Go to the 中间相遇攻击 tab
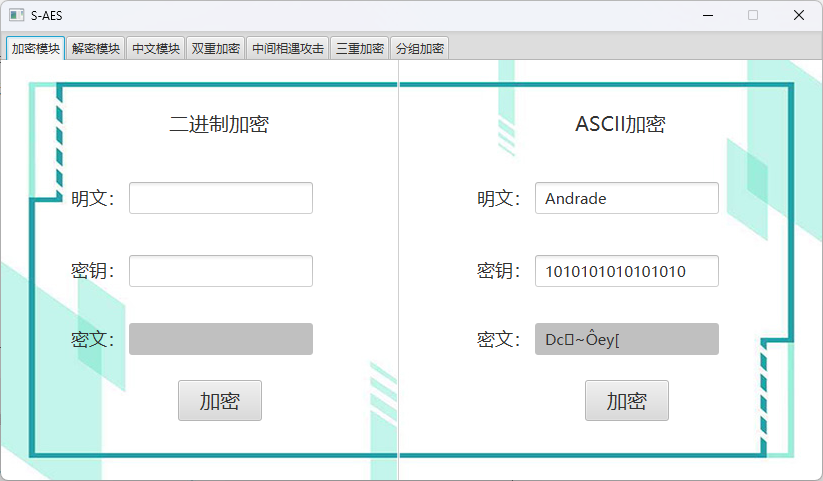The image size is (823, 481). pos(287,48)
